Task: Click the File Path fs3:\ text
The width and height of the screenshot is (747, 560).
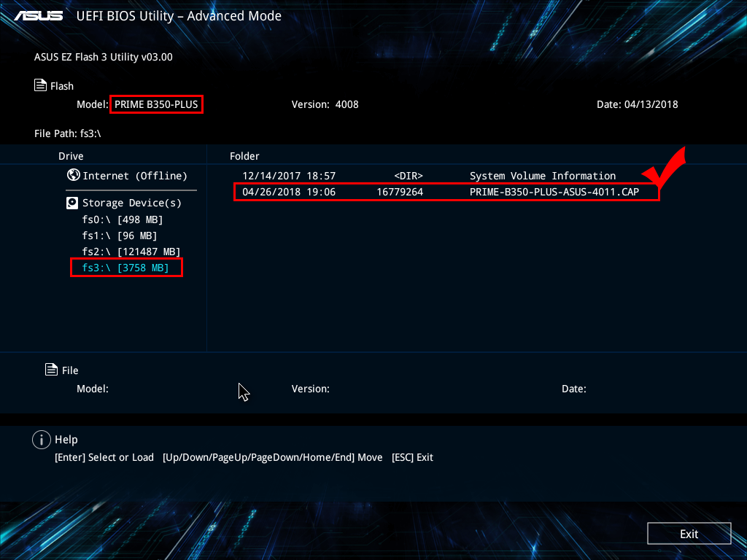Action: [68, 133]
